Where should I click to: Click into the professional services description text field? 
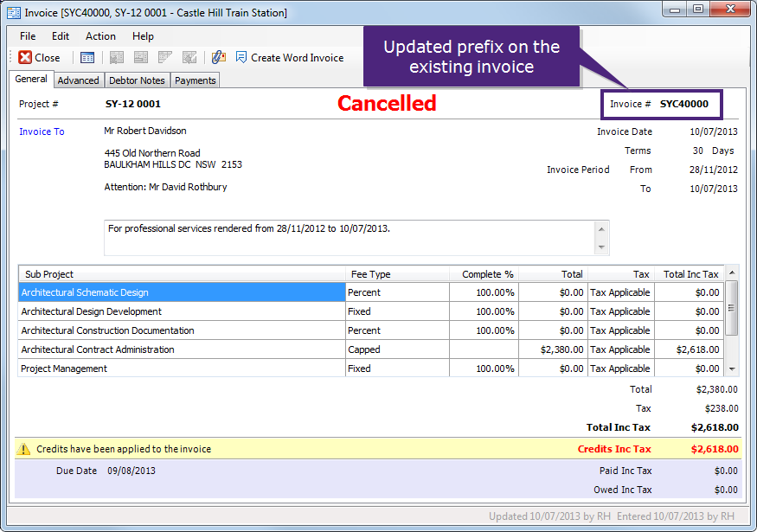point(350,238)
